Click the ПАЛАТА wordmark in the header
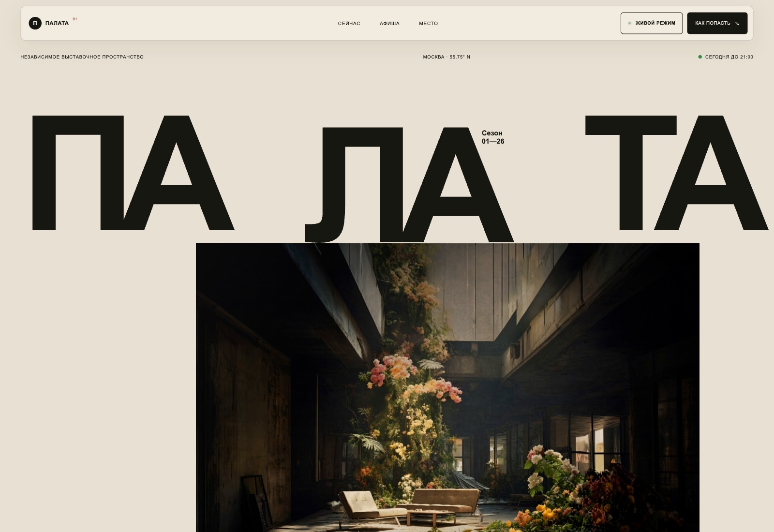 pyautogui.click(x=57, y=23)
